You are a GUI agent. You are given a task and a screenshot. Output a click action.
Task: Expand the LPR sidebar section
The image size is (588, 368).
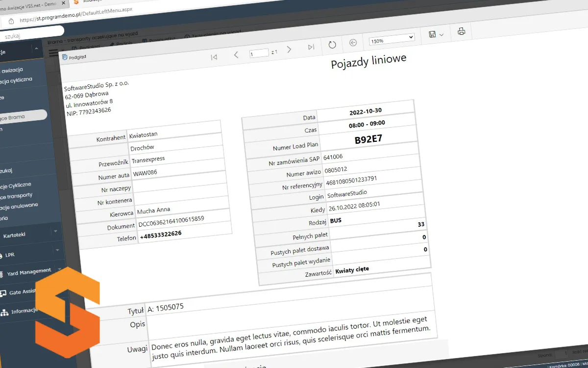pos(57,250)
